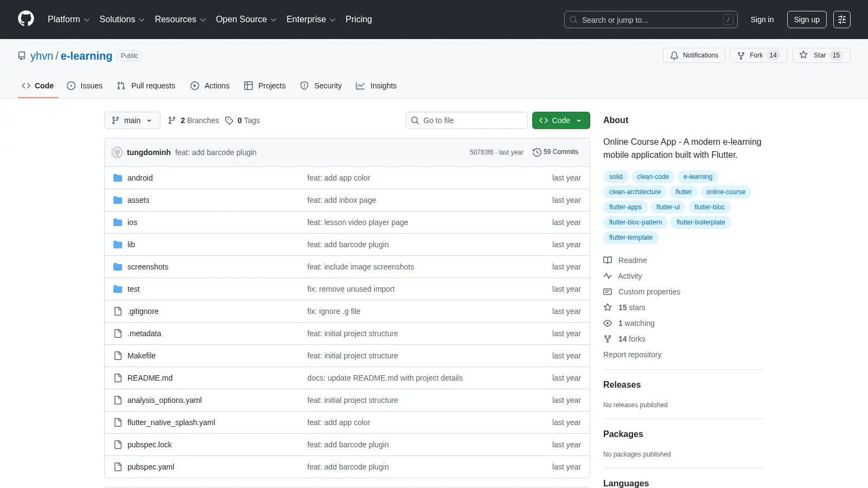This screenshot has height=488, width=868.
Task: Open the .metadata file
Action: click(x=144, y=333)
